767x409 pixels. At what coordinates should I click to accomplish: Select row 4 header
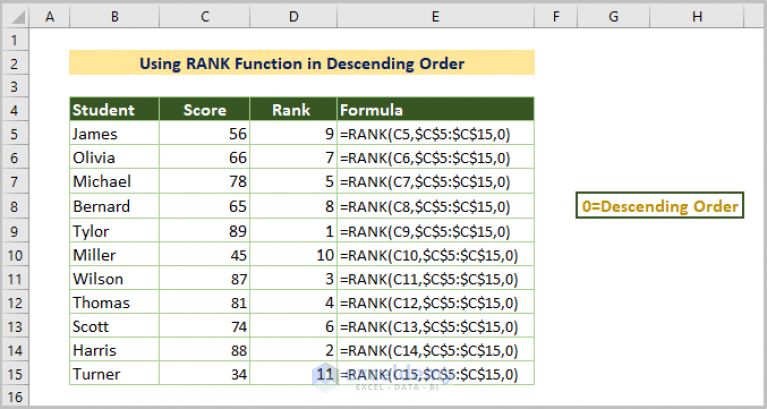(x=15, y=110)
